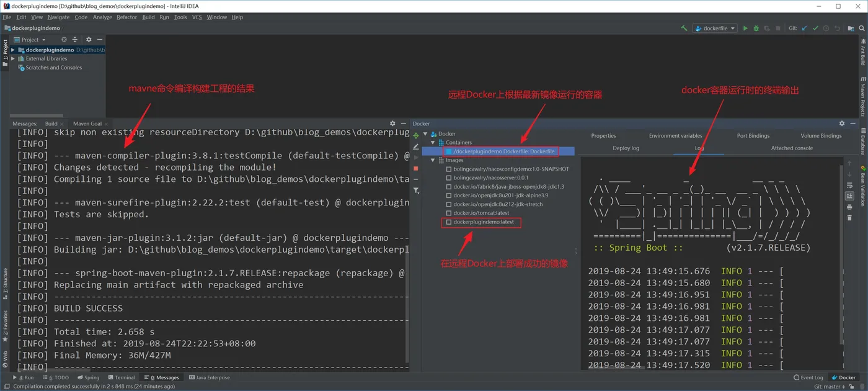Click the dockerplugindemo breadcrumb in navigation bar
Image resolution: width=868 pixels, height=391 pixels.
coord(32,28)
